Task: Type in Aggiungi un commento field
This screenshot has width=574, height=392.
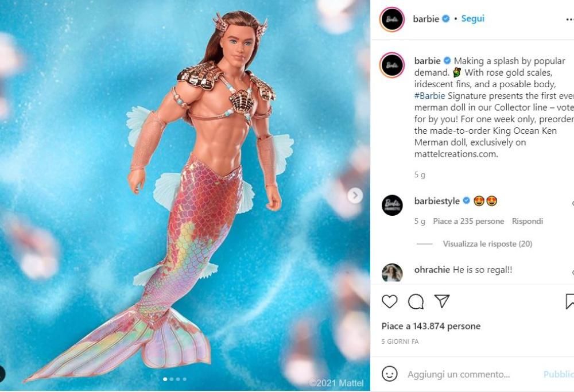Action: coord(471,374)
